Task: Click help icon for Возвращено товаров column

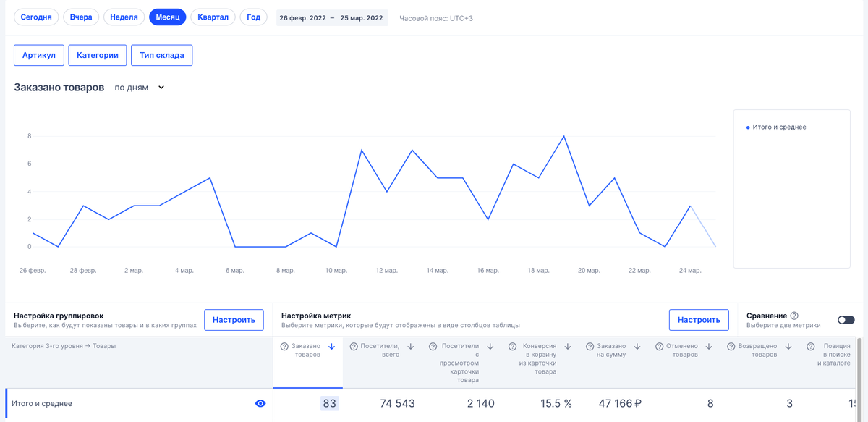Action: pyautogui.click(x=731, y=347)
